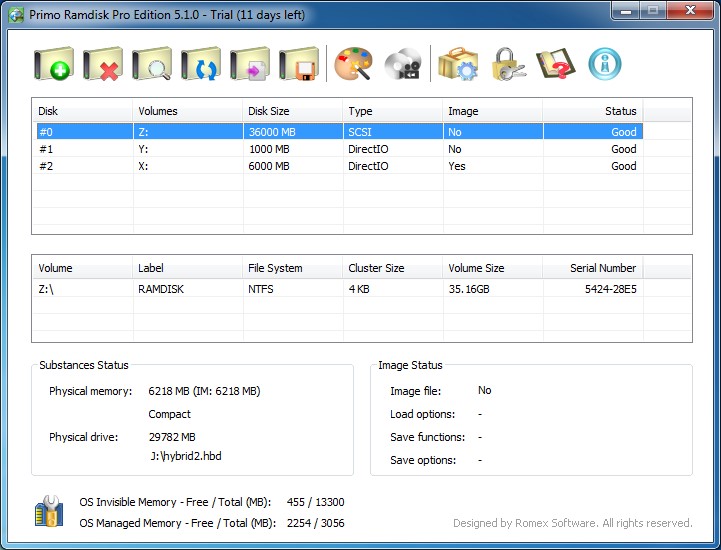721x550 pixels.
Task: Click the image file tools disc icon
Action: (403, 64)
